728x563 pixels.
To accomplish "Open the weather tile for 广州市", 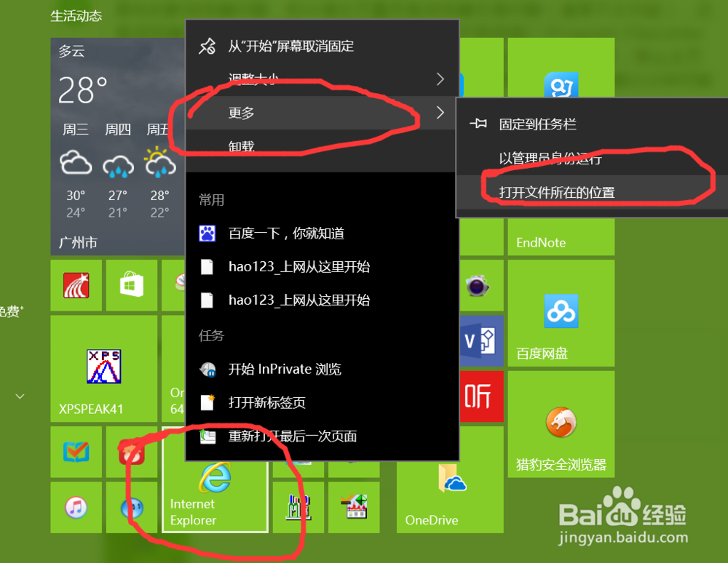I will pyautogui.click(x=118, y=146).
